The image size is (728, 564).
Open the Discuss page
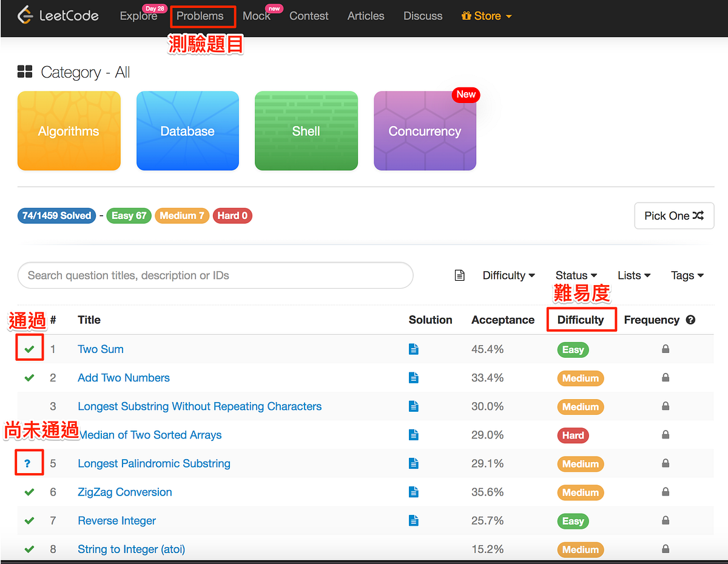coord(423,16)
